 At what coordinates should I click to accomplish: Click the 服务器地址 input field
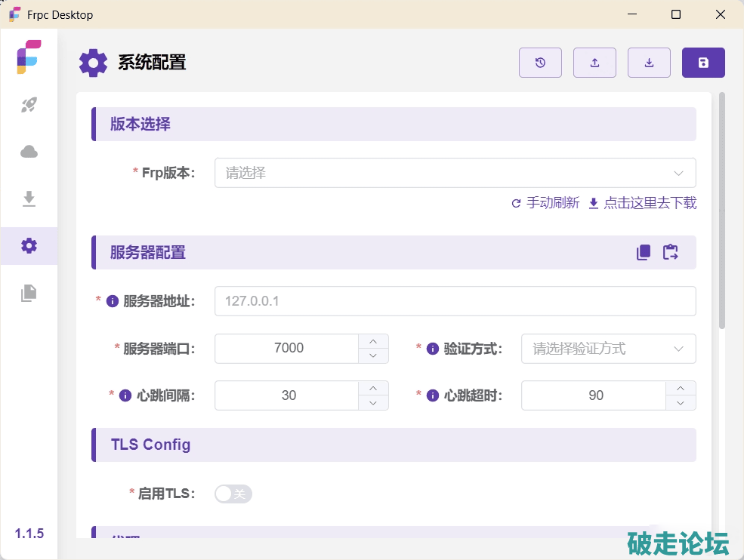tap(455, 301)
